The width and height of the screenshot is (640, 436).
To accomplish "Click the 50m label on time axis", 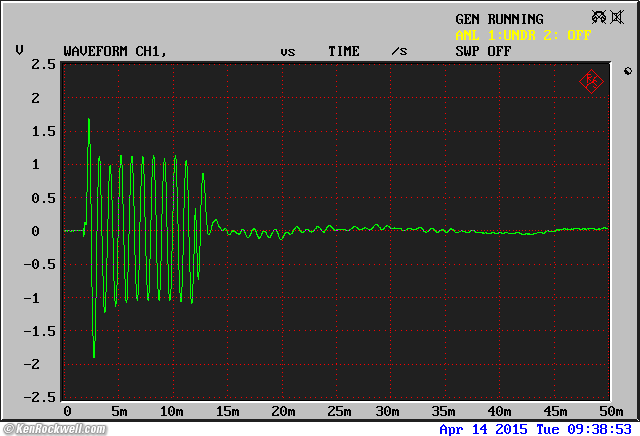I will (608, 411).
